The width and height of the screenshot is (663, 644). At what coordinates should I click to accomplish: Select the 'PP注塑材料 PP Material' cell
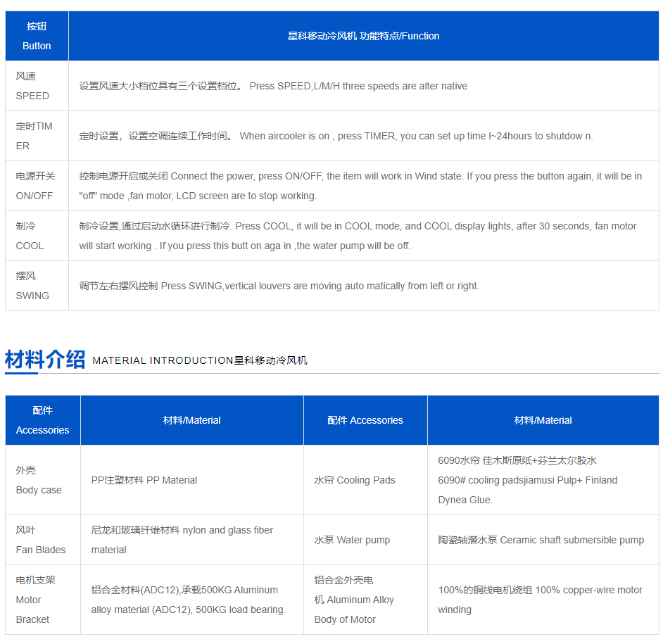[192, 480]
